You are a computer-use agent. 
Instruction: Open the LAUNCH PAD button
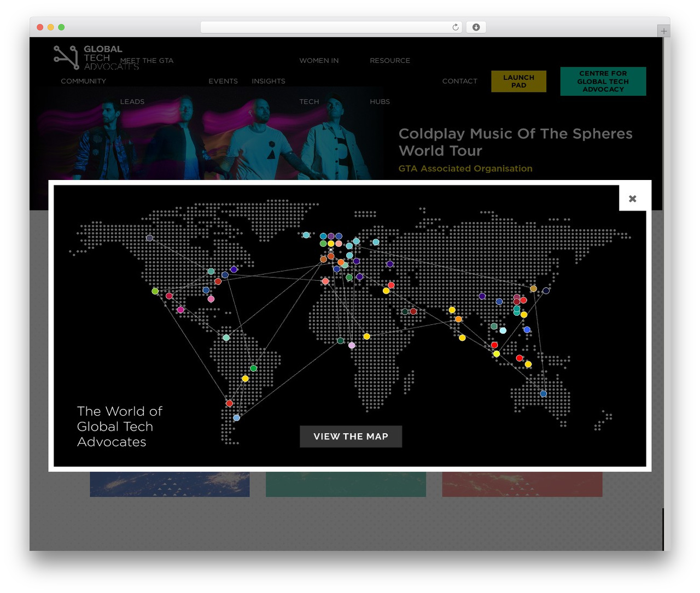point(518,81)
